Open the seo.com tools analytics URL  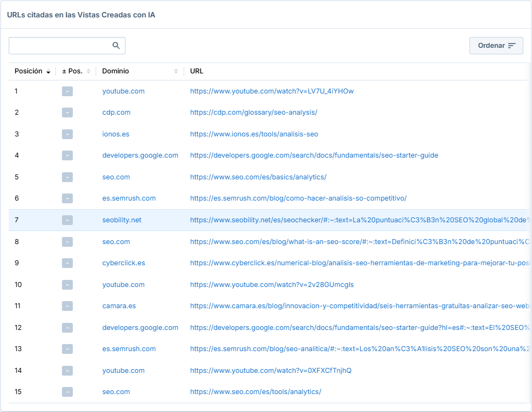[x=255, y=392]
